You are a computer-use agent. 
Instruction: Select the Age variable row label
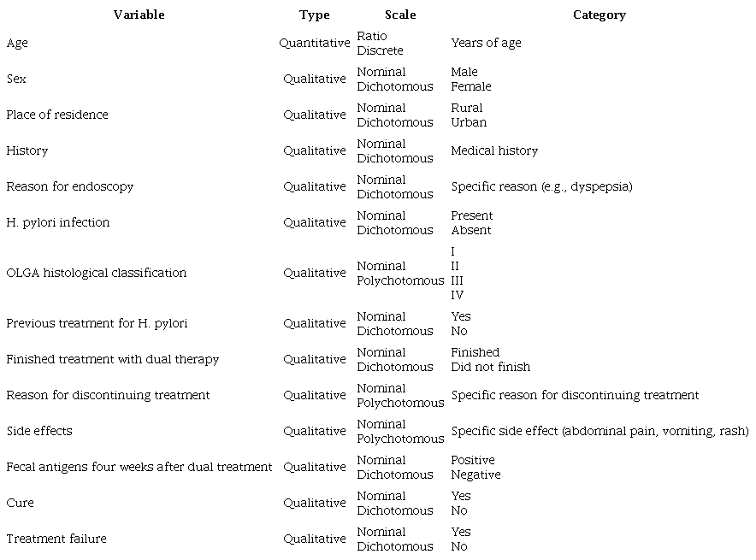tap(17, 43)
